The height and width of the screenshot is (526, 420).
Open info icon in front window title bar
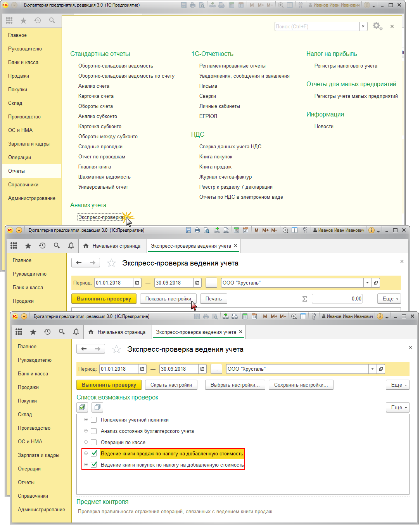click(x=380, y=316)
